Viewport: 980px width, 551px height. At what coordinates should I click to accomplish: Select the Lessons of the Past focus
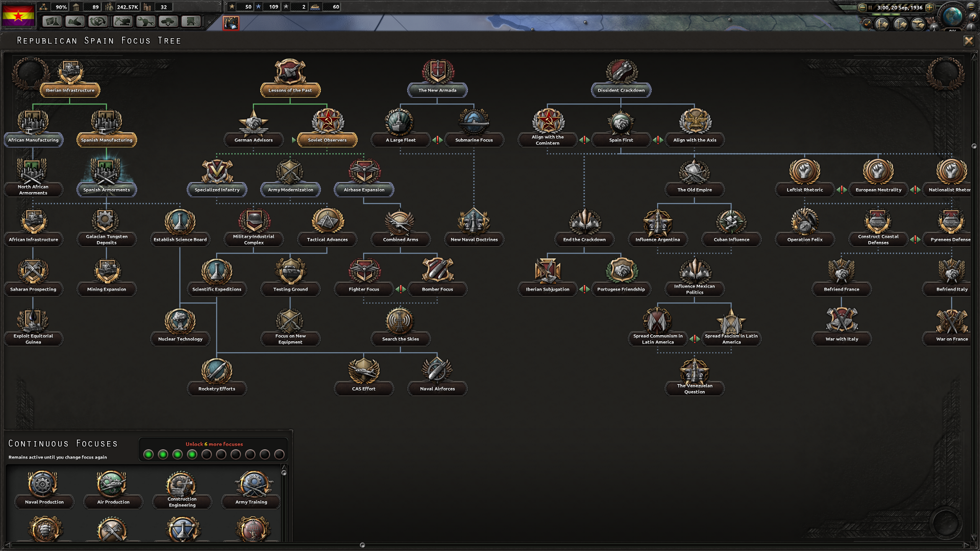(x=290, y=78)
